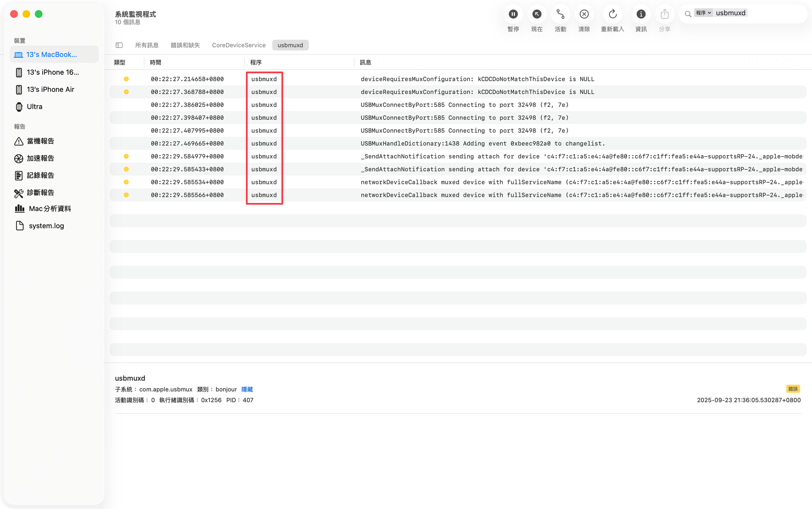Open 記錄報告 log reports

pyautogui.click(x=54, y=175)
